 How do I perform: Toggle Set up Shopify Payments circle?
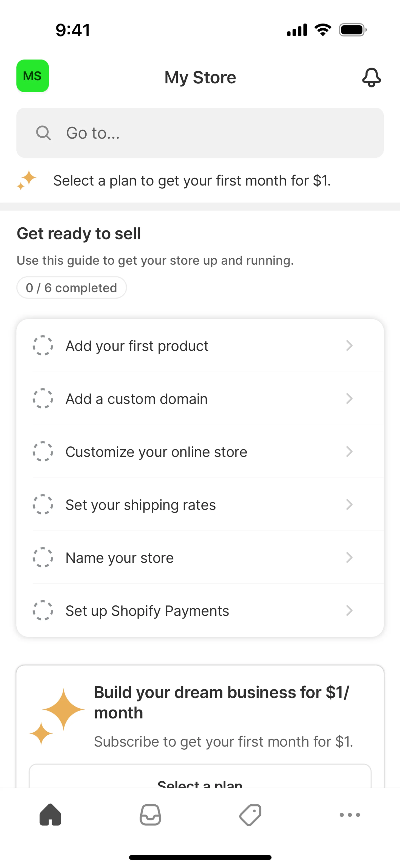tap(43, 610)
